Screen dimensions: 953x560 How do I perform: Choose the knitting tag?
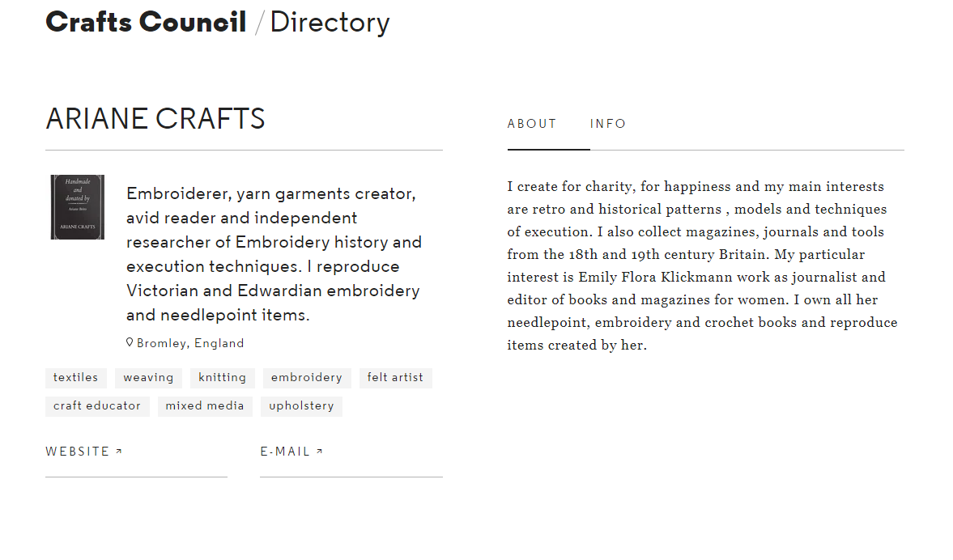223,378
